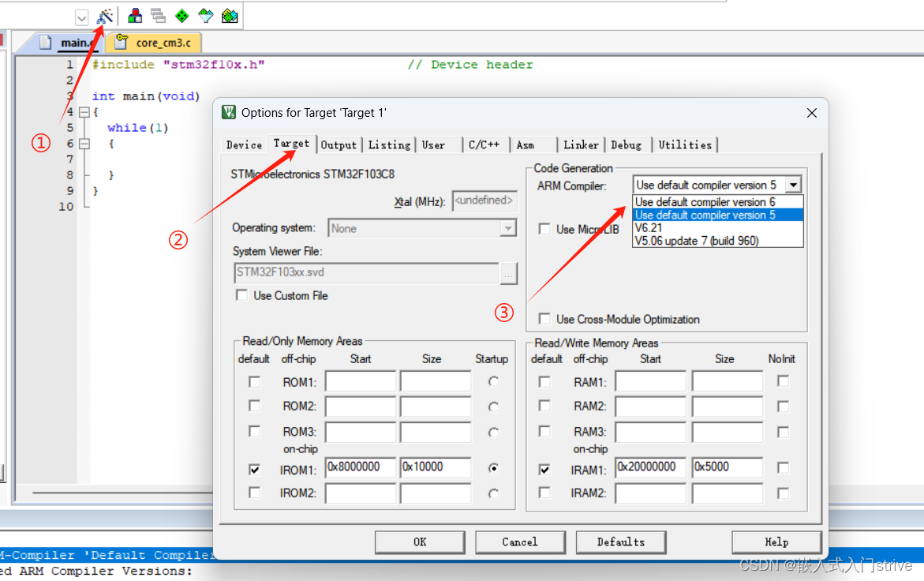Viewport: 924px width, 581px height.
Task: Click the IROM1 Start address field
Action: pyautogui.click(x=360, y=467)
